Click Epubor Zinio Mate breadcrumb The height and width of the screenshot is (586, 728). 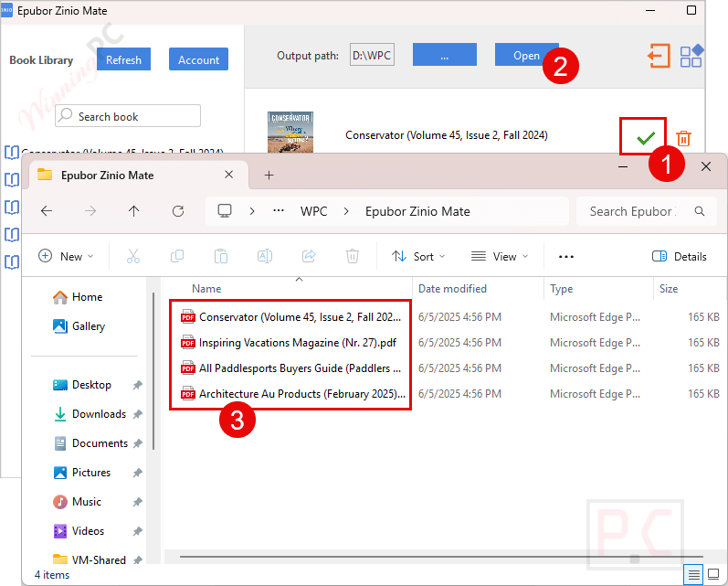[x=417, y=211]
